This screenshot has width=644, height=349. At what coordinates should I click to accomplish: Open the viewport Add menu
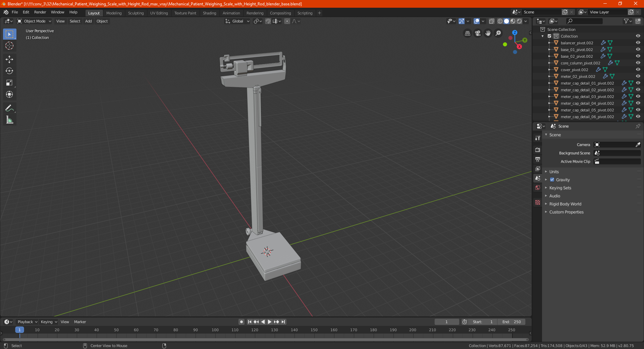[x=88, y=21]
